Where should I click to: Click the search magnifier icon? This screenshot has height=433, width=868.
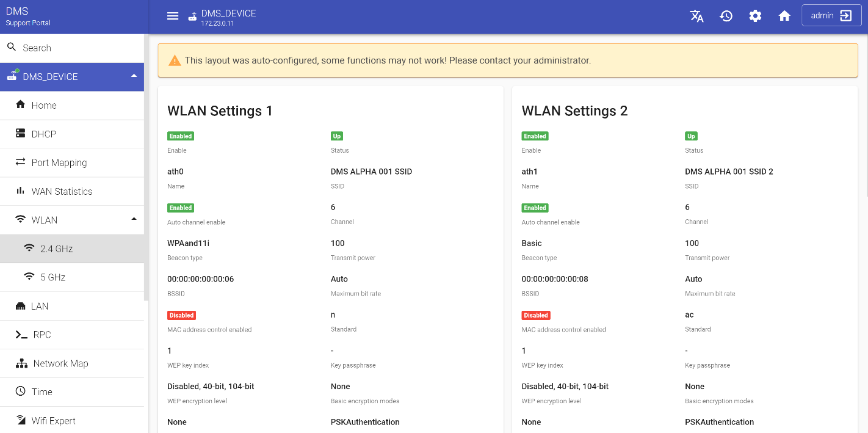12,48
